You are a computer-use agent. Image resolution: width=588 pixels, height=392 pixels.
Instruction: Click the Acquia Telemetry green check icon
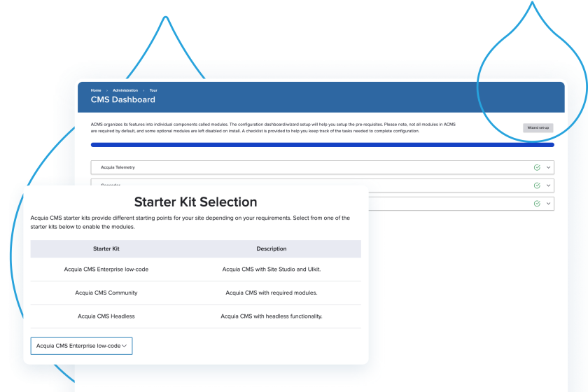537,168
